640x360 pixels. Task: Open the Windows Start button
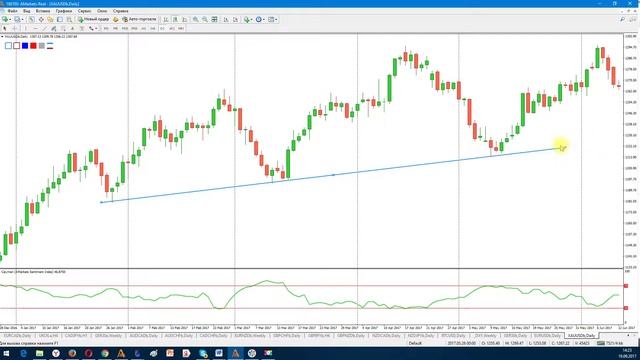click(x=7, y=353)
